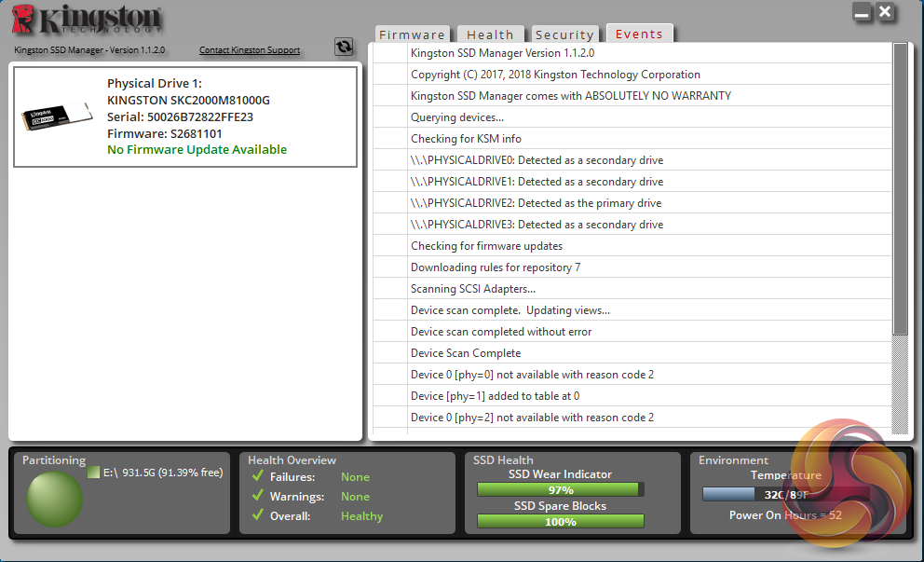Click the Warnings 'None' value
The image size is (924, 562).
pyautogui.click(x=355, y=497)
